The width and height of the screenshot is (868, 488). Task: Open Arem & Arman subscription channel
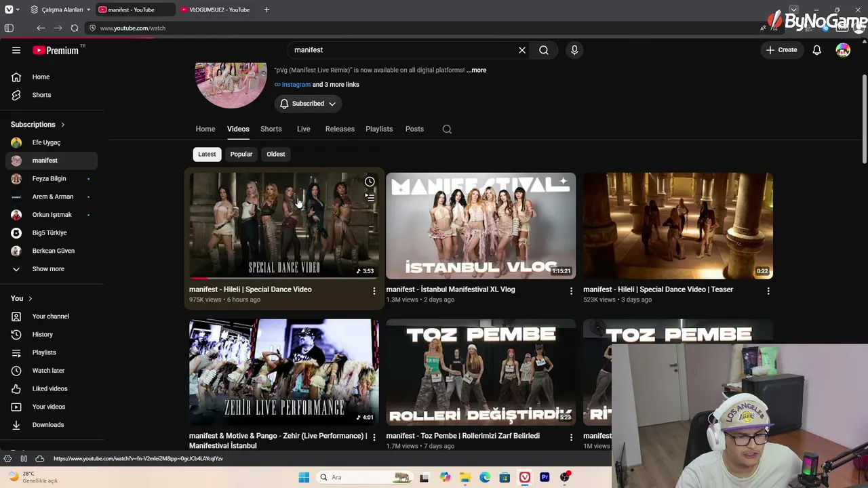[52, 197]
